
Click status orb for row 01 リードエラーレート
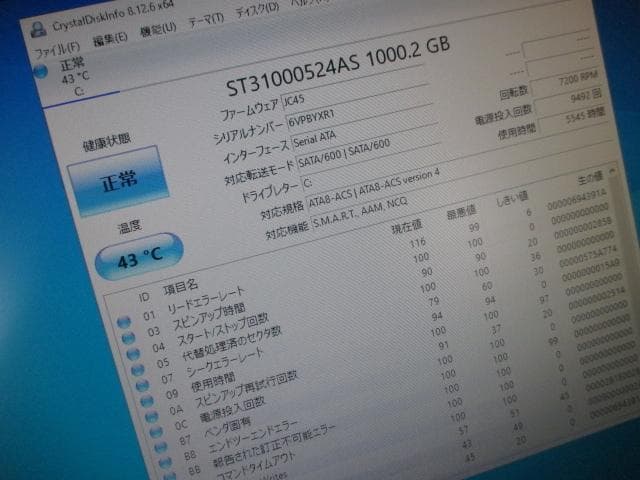click(x=124, y=322)
